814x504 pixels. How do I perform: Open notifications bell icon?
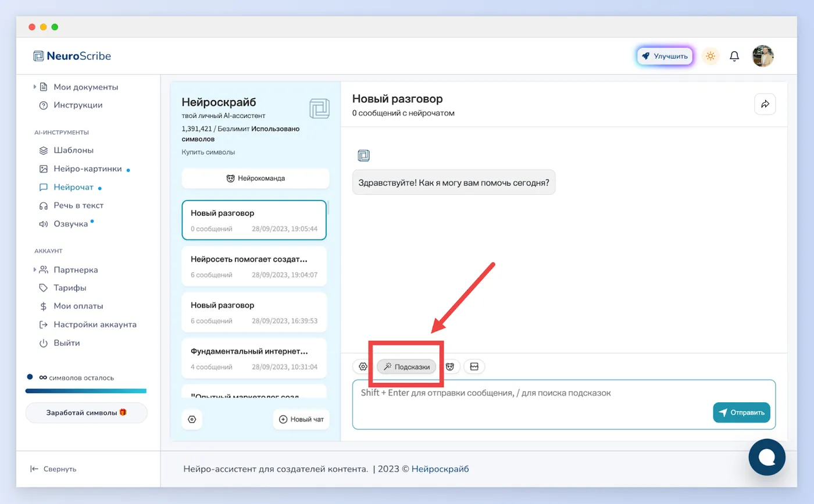tap(734, 56)
